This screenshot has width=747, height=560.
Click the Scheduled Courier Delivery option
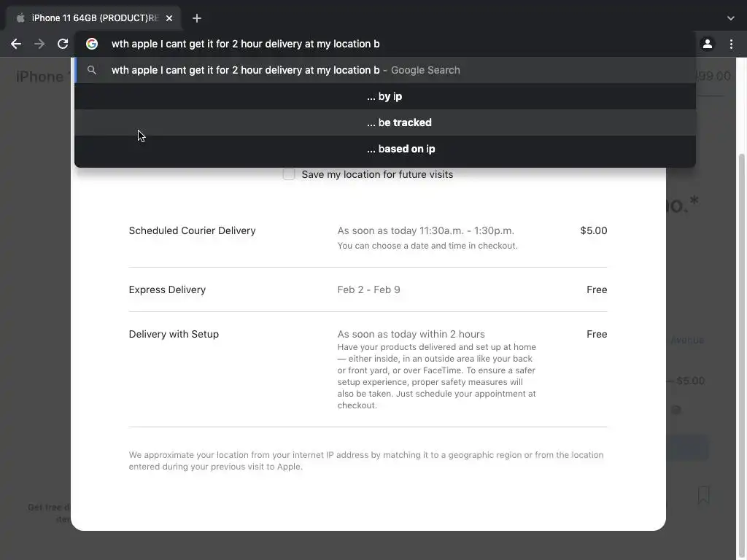(192, 231)
